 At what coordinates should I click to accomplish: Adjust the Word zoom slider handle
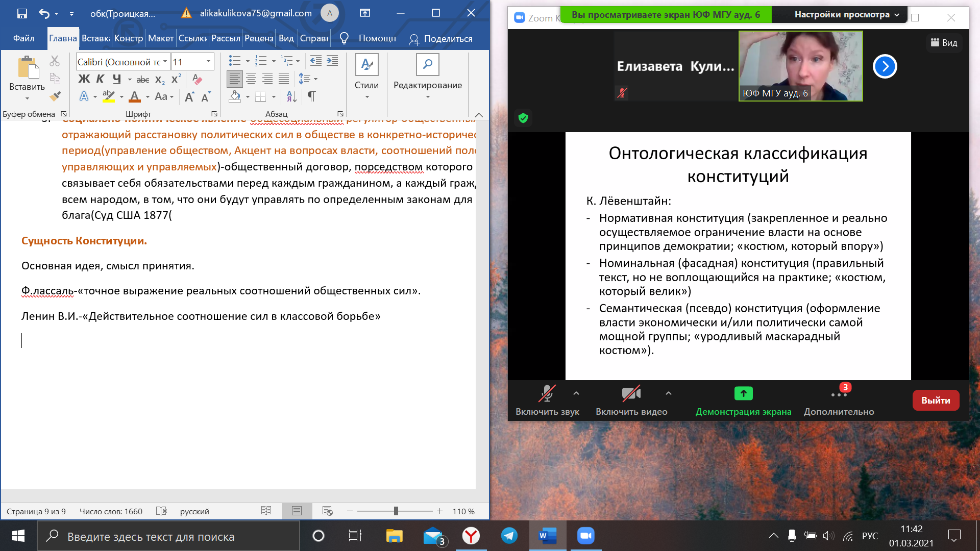coord(396,511)
